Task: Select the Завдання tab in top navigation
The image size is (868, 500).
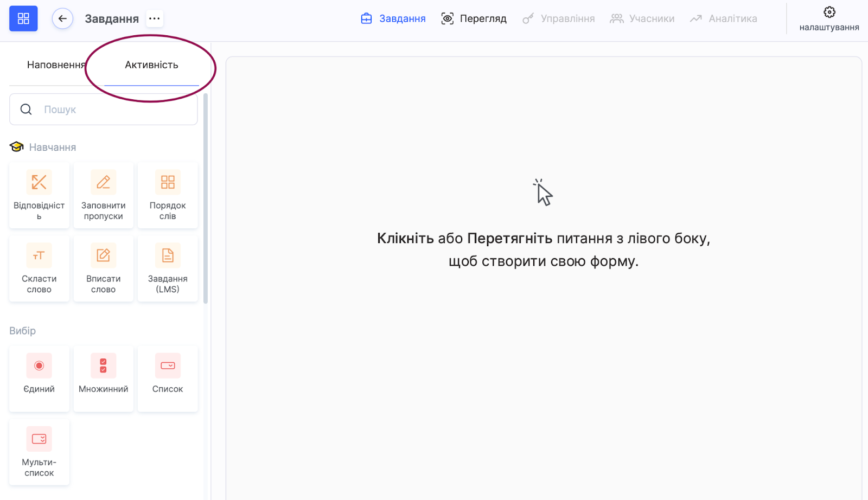Action: tap(393, 18)
